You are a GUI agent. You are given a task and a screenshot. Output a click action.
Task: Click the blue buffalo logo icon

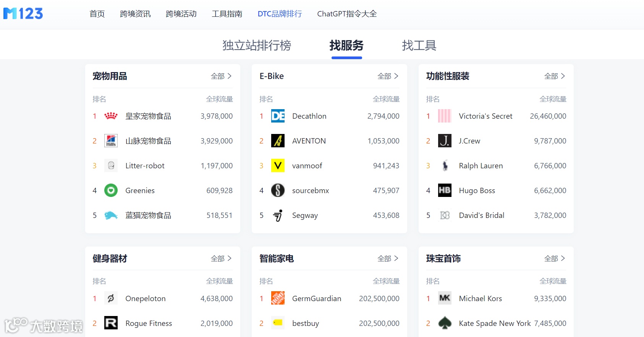(111, 215)
